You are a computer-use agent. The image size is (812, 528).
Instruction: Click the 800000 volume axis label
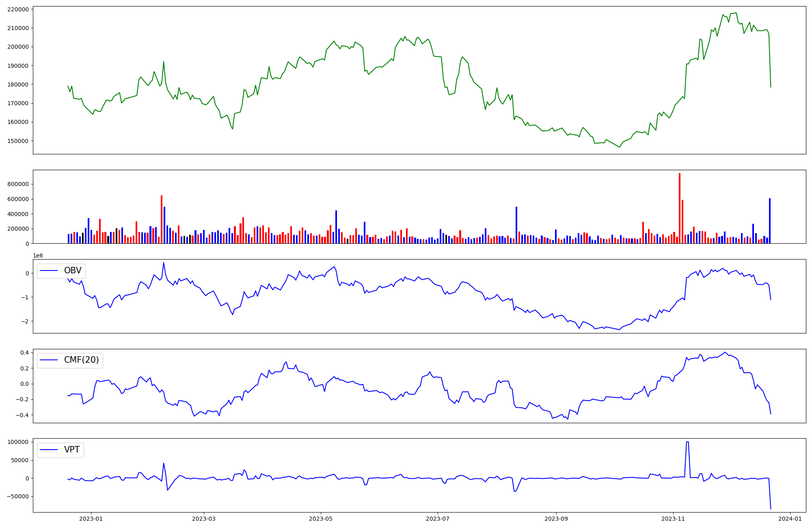18,184
